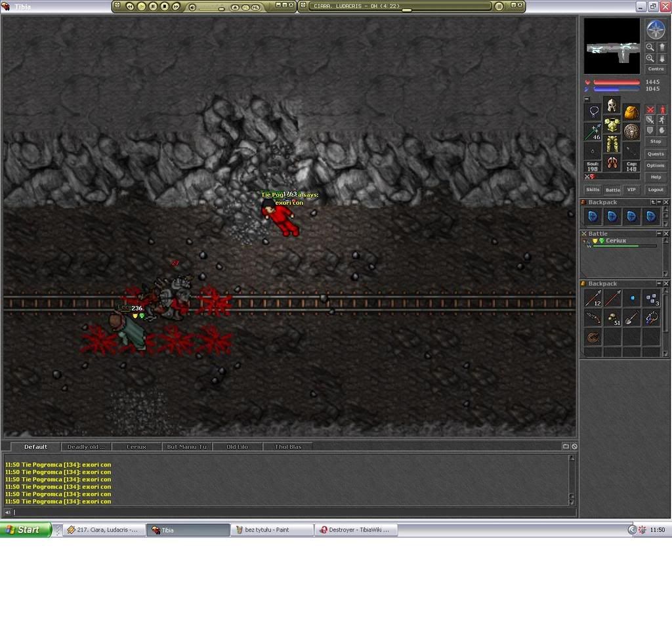Open the But Maniu Tu chat tab
This screenshot has height=630, width=672.
(x=187, y=446)
